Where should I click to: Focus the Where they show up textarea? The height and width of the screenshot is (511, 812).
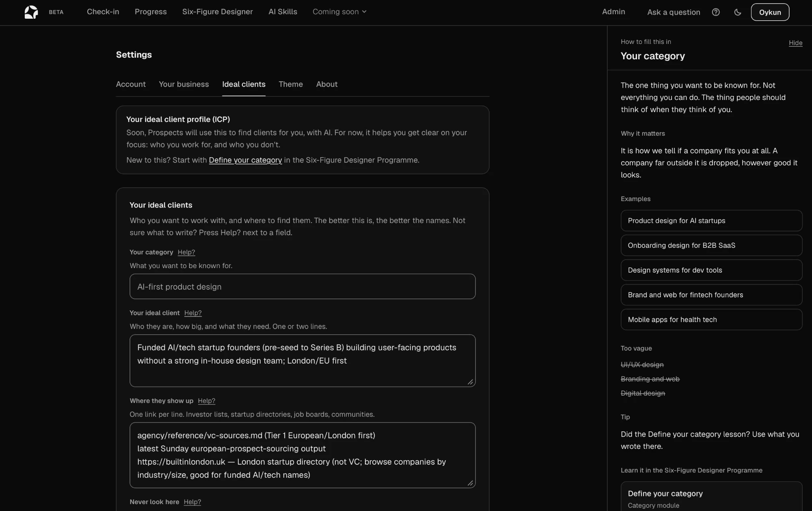point(302,455)
